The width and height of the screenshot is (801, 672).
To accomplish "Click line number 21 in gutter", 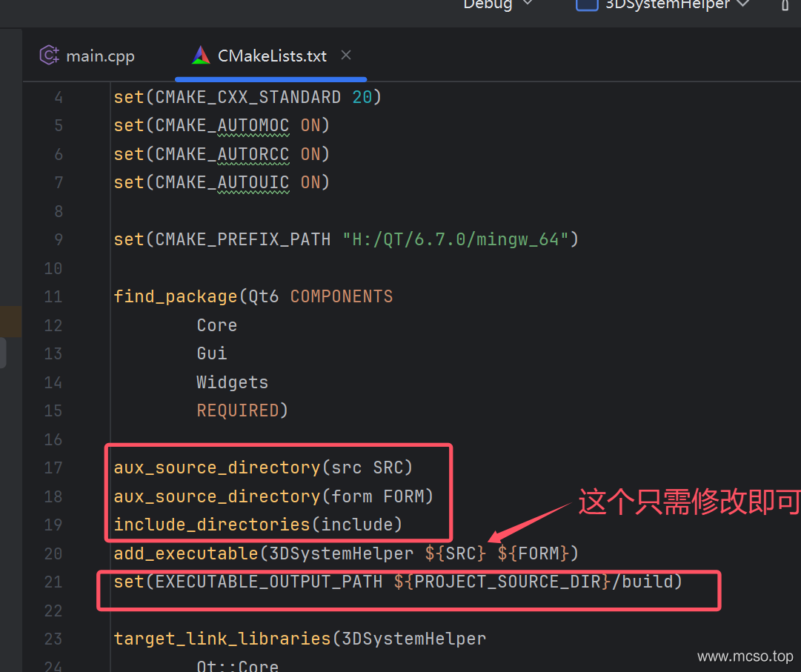I will point(53,582).
